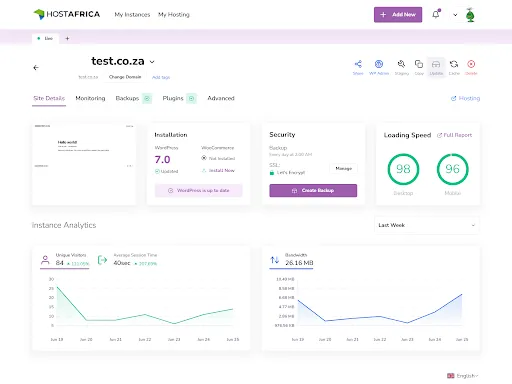Open the account menu chevron
Screen dimensions: 512x384
tap(455, 15)
